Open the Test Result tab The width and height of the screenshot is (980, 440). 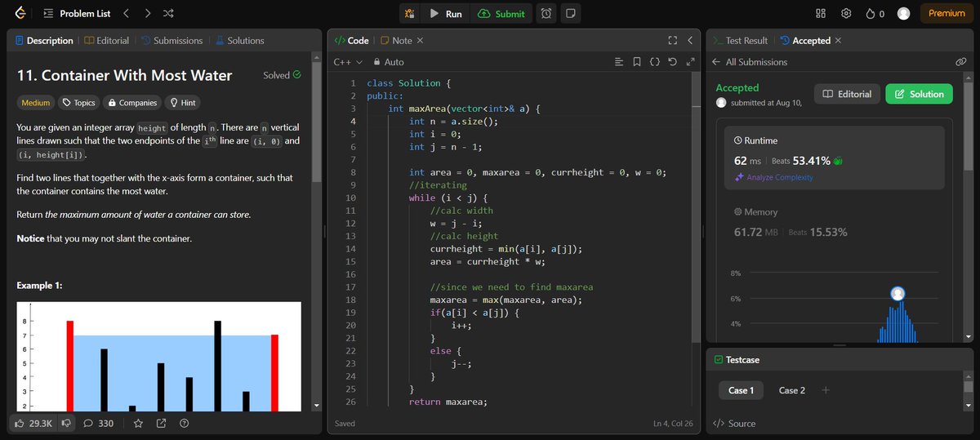740,40
